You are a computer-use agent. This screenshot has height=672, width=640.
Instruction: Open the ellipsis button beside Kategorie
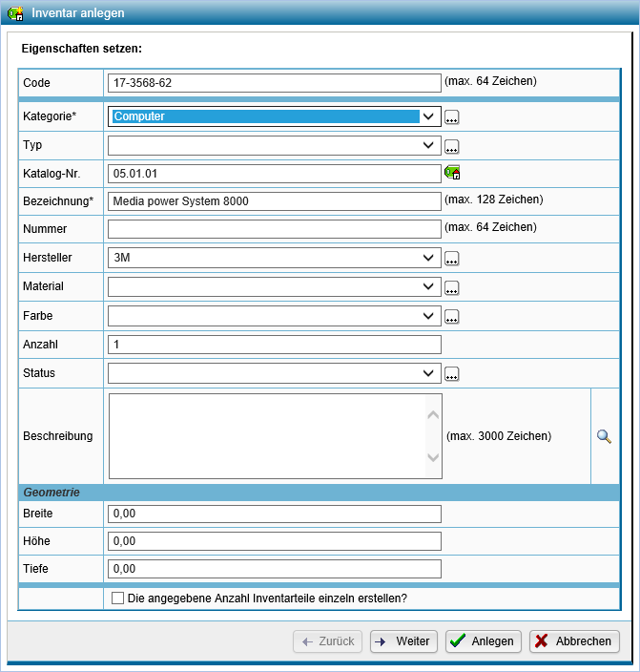click(x=451, y=117)
